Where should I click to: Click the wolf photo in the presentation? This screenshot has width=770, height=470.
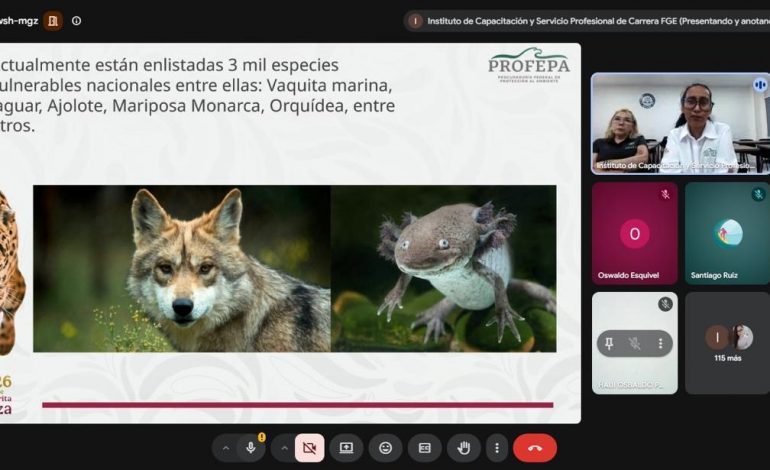[x=182, y=269]
